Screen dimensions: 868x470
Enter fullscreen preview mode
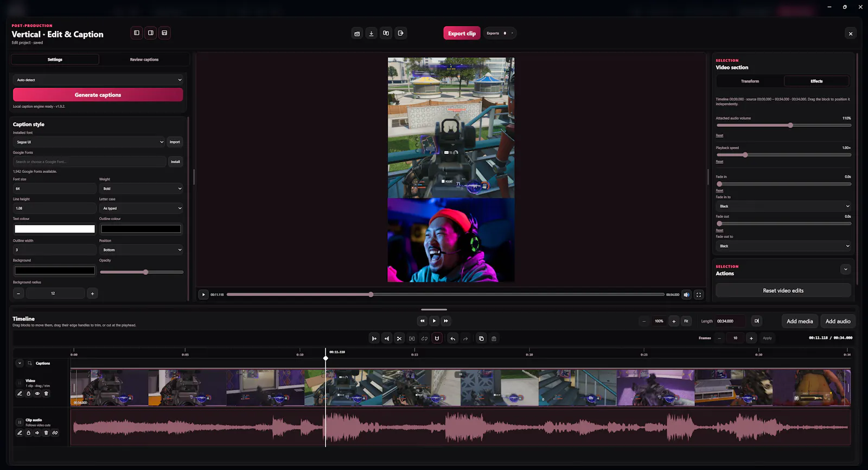tap(699, 294)
